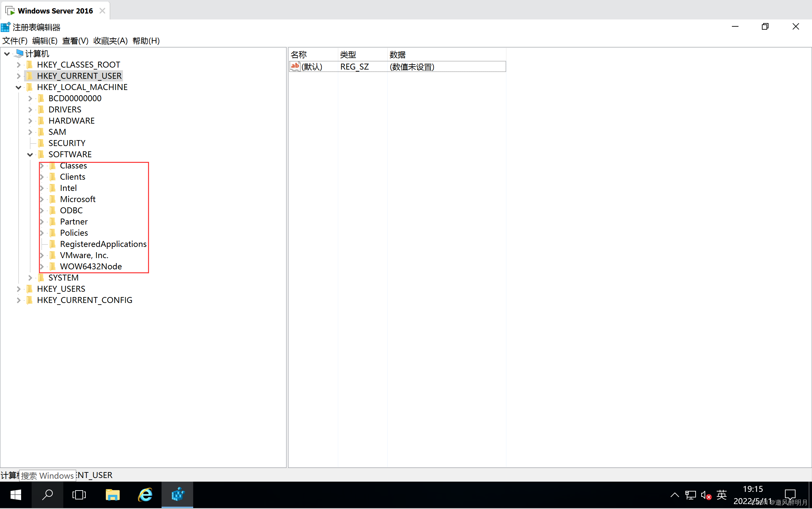Select the ODBC key
This screenshot has height=509, width=812.
[71, 210]
